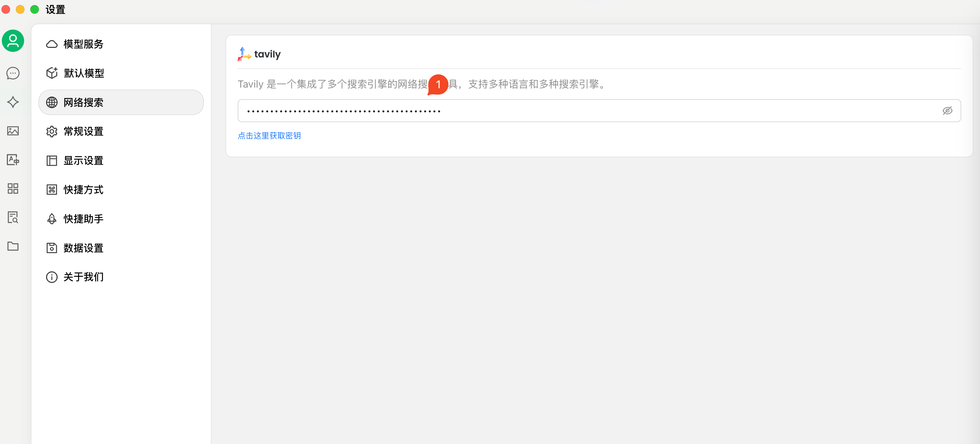This screenshot has height=444, width=980.
Task: Select 模型服务 settings menu item
Action: 83,44
